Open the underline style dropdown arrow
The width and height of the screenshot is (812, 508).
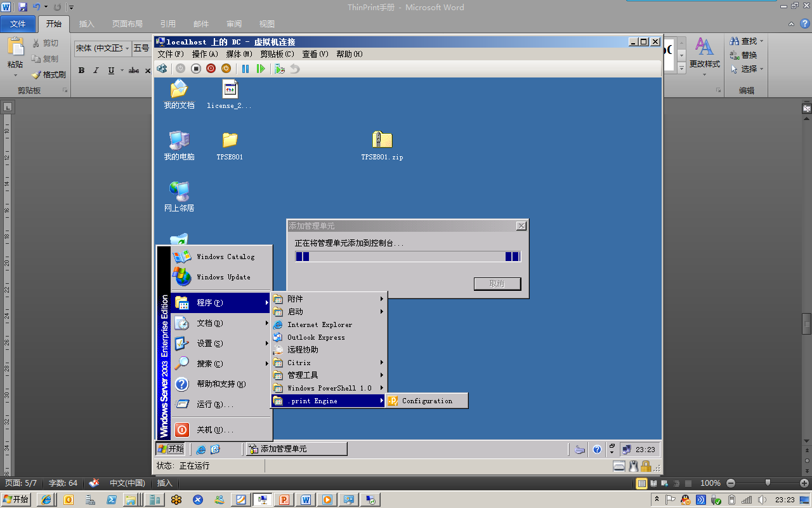pos(121,70)
